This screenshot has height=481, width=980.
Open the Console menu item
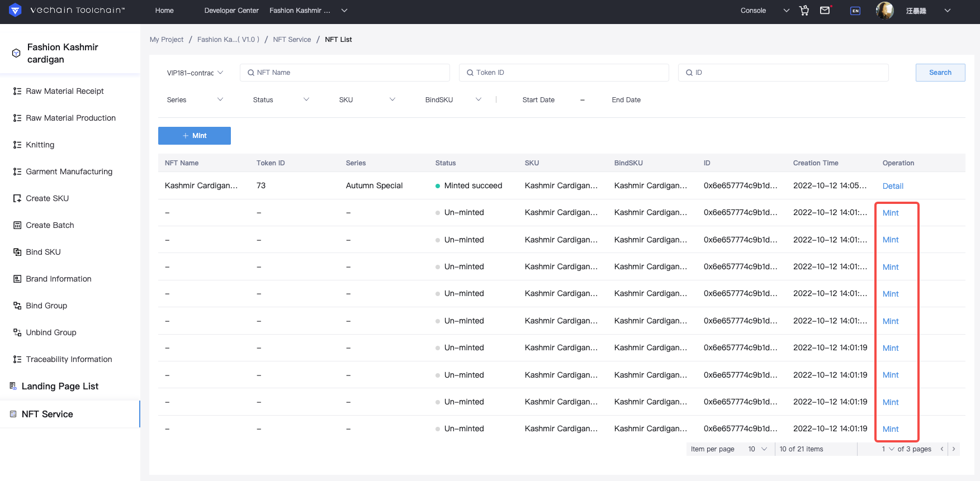click(x=754, y=11)
